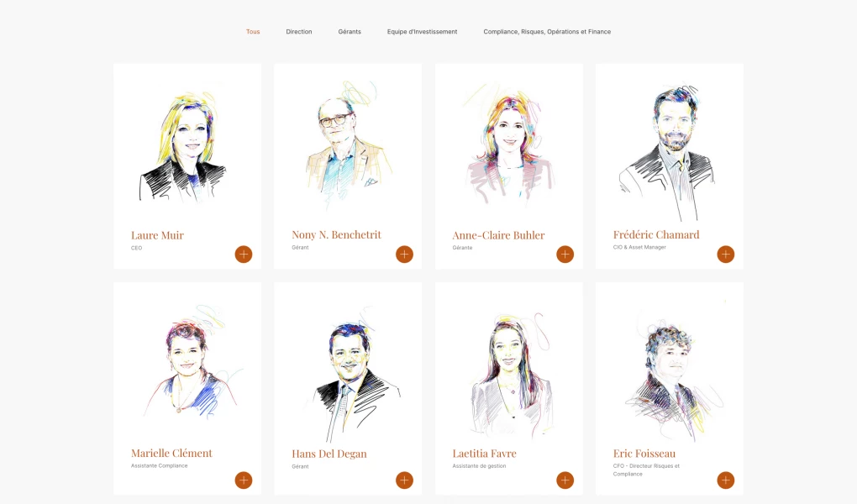Show the Equipe d'Investissement team
Viewport: 857px width, 504px height.
(x=422, y=32)
